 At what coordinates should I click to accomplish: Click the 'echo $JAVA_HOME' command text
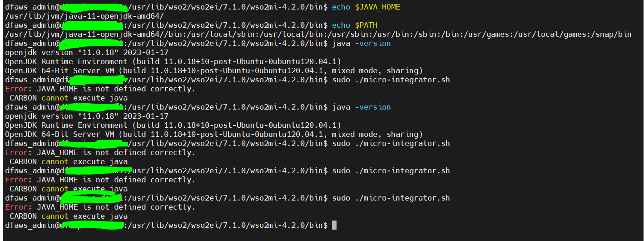(x=366, y=7)
